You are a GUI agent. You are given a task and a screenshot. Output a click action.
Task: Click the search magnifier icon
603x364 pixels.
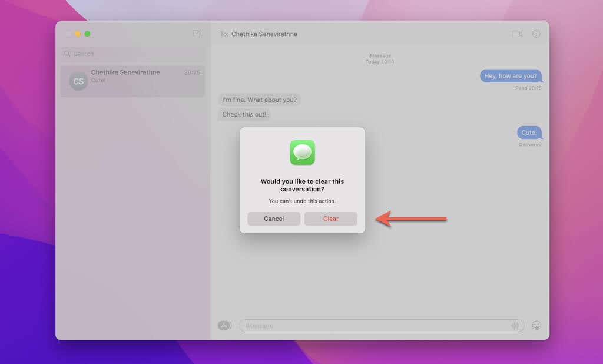[x=67, y=54]
